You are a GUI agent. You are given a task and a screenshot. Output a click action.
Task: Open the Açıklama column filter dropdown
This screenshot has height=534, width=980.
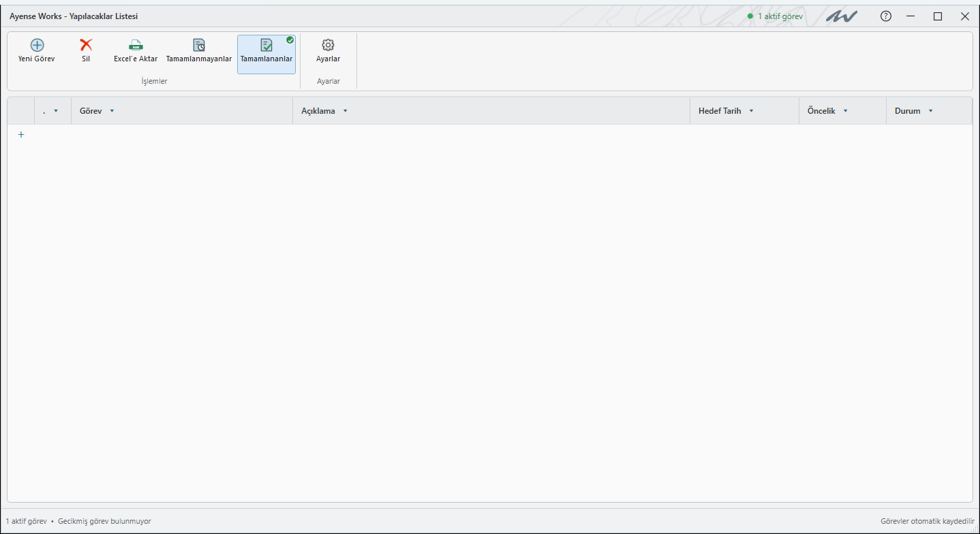pos(346,111)
